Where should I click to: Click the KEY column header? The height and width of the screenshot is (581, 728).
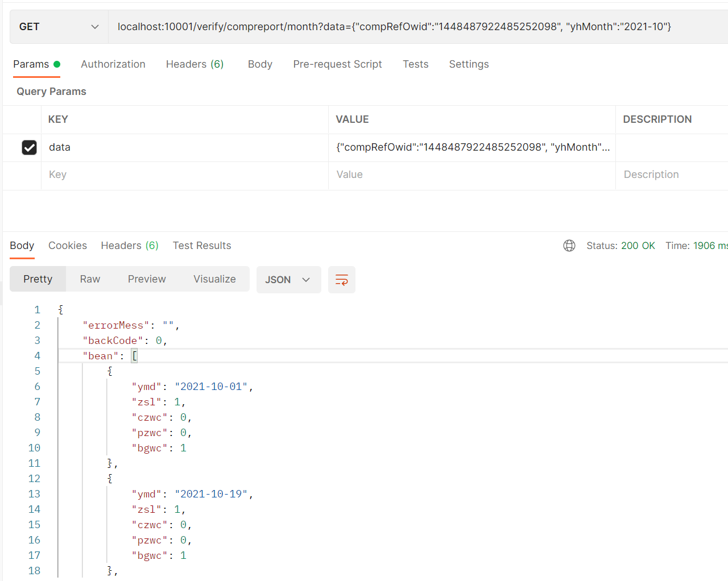pyautogui.click(x=58, y=119)
